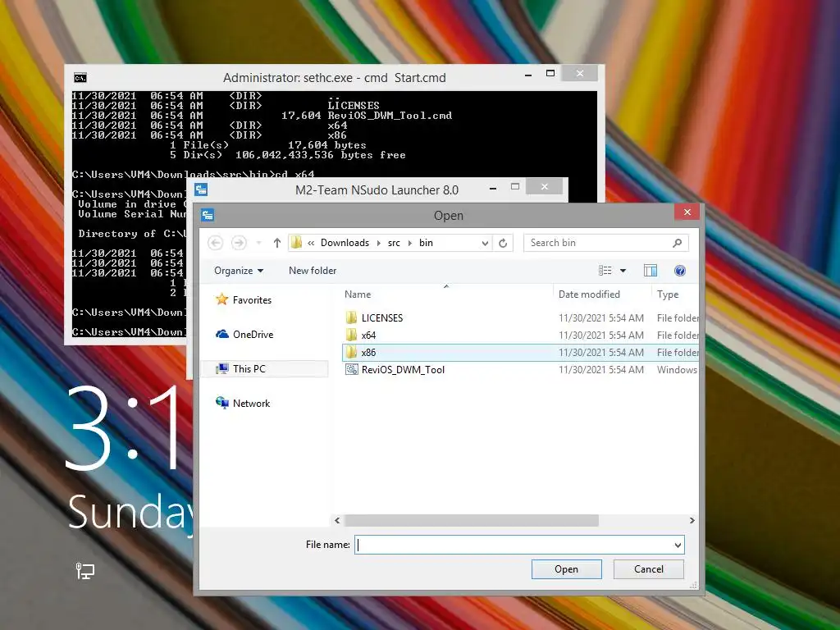Click the Open button
Viewport: 840px width, 630px height.
[x=566, y=569]
